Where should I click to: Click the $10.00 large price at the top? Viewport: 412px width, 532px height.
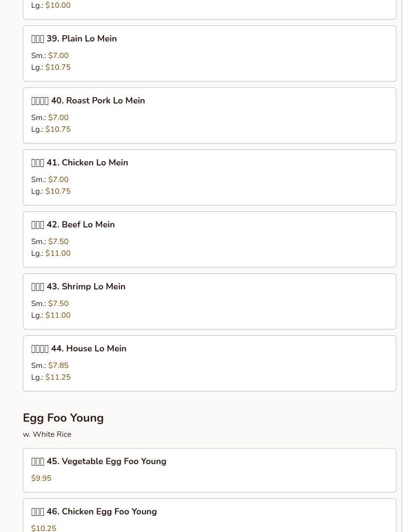click(58, 5)
